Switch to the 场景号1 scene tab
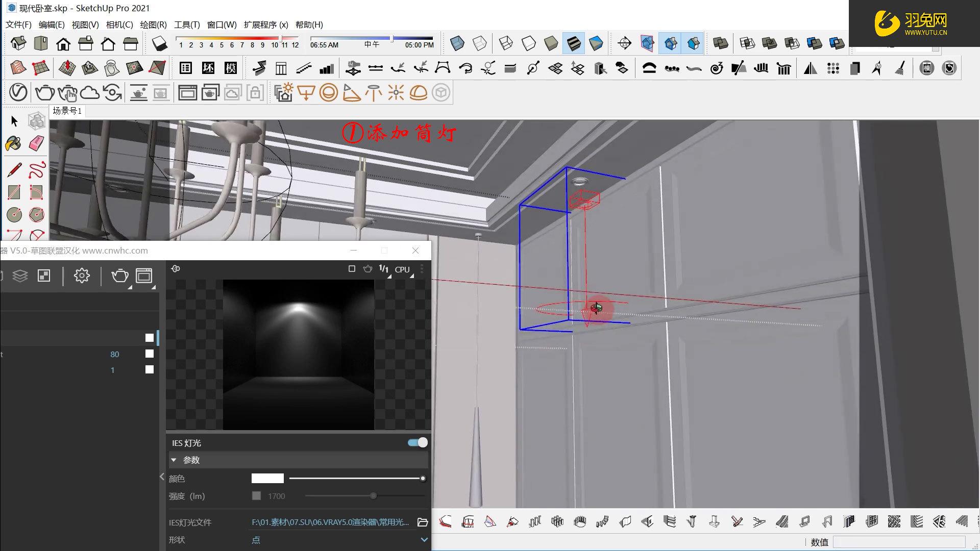This screenshot has width=980, height=551. 66,111
